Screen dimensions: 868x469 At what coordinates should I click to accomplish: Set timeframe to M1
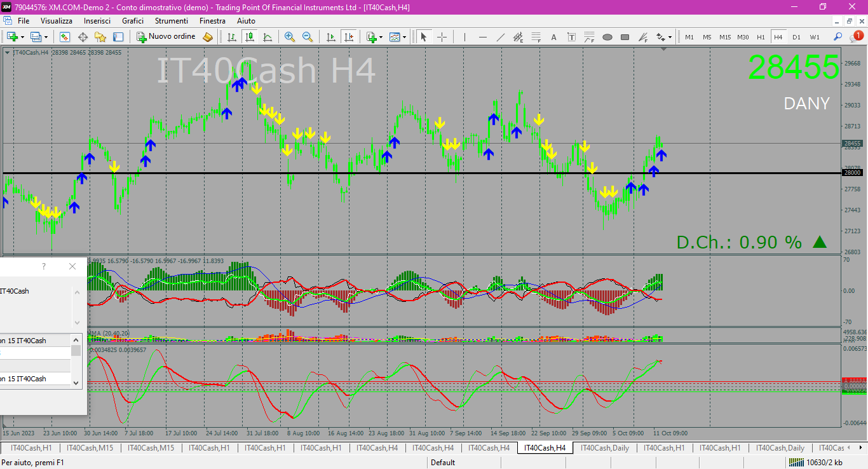click(x=689, y=37)
